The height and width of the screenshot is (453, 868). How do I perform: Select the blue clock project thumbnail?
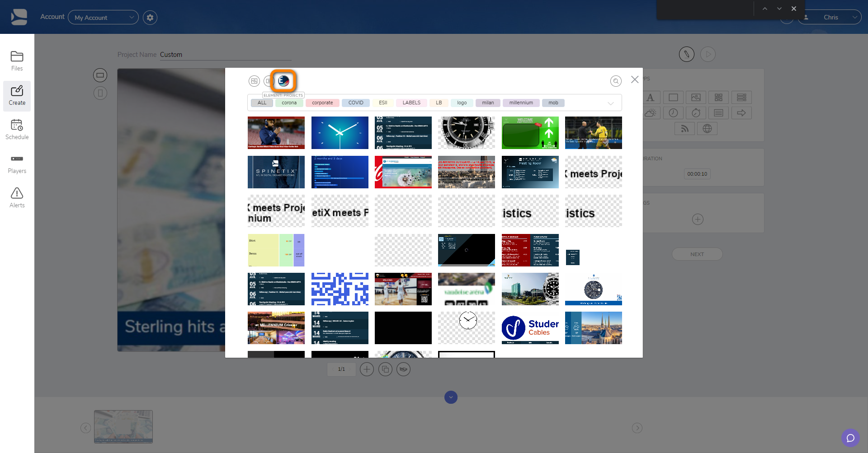pos(340,133)
